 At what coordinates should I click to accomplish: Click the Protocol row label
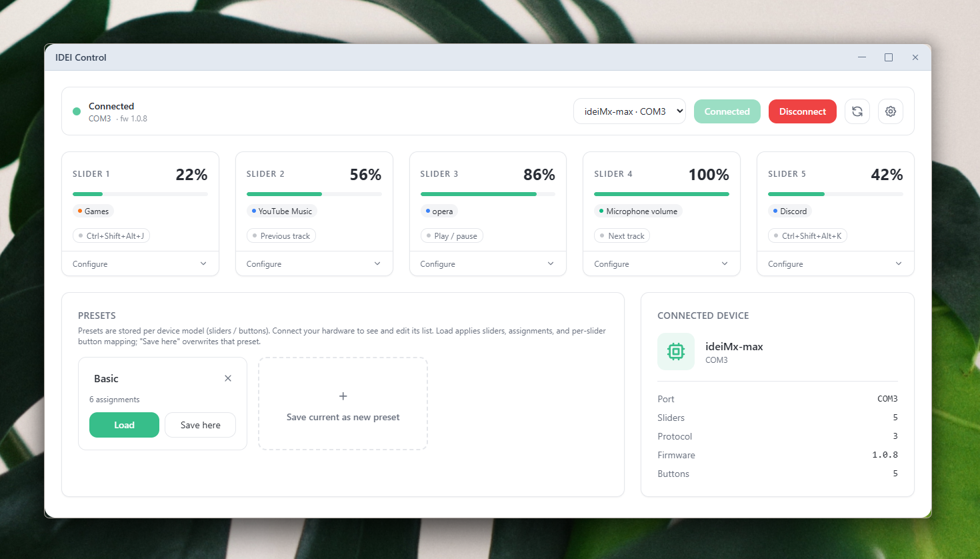[x=675, y=436]
